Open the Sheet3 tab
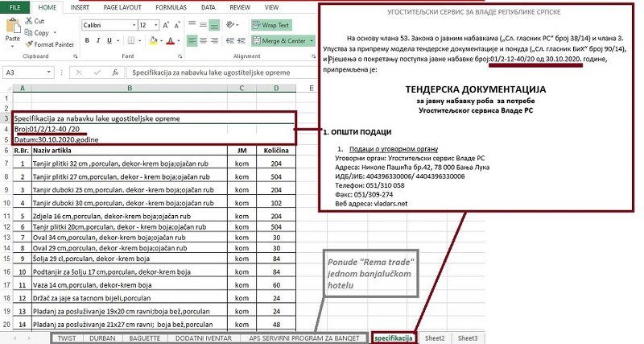Viewport: 644px width, 344px height. click(x=468, y=338)
